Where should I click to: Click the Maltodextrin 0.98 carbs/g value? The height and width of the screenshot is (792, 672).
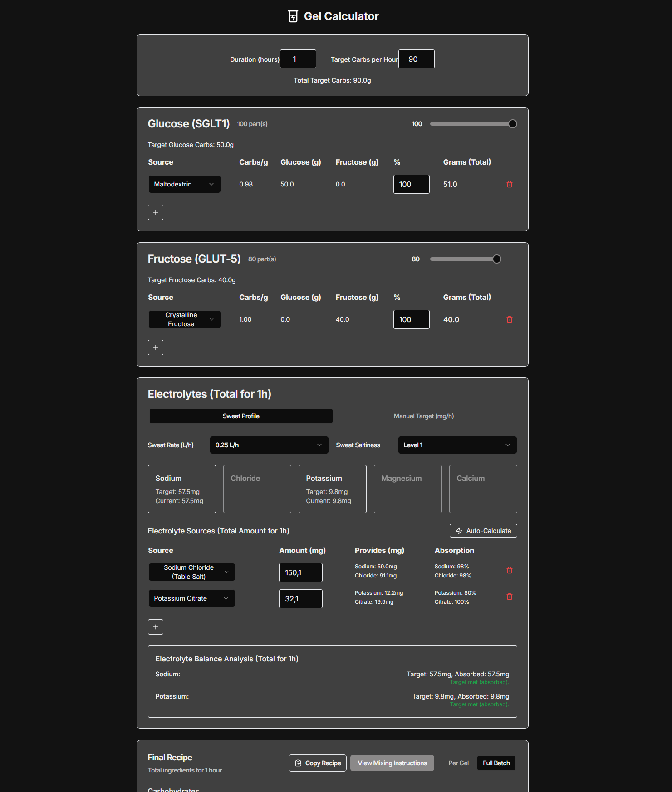pyautogui.click(x=246, y=184)
